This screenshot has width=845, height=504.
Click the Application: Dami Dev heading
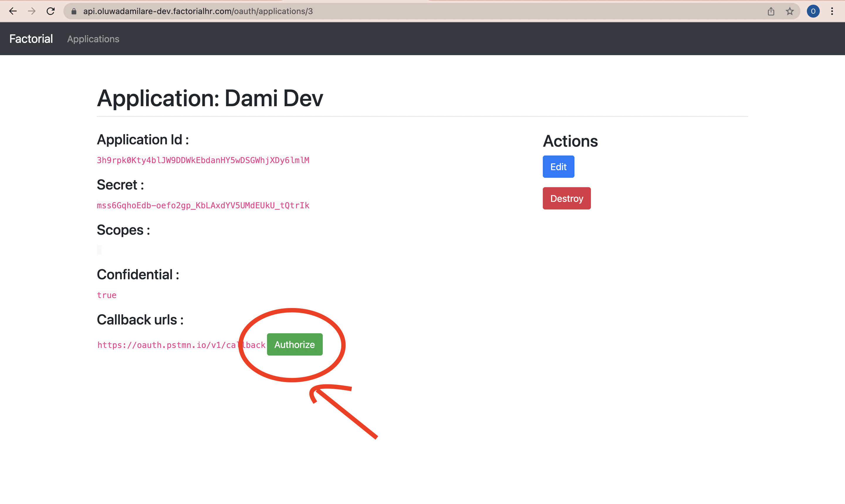pyautogui.click(x=209, y=98)
